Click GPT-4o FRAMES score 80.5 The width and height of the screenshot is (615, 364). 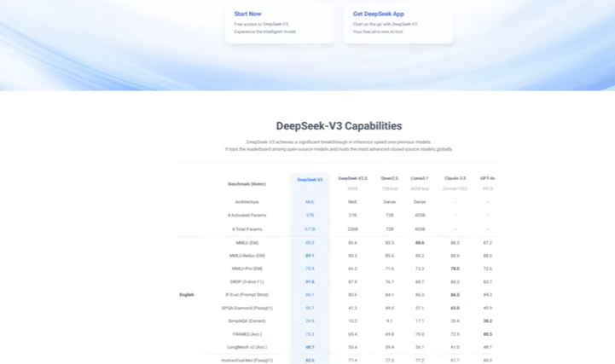tap(488, 334)
